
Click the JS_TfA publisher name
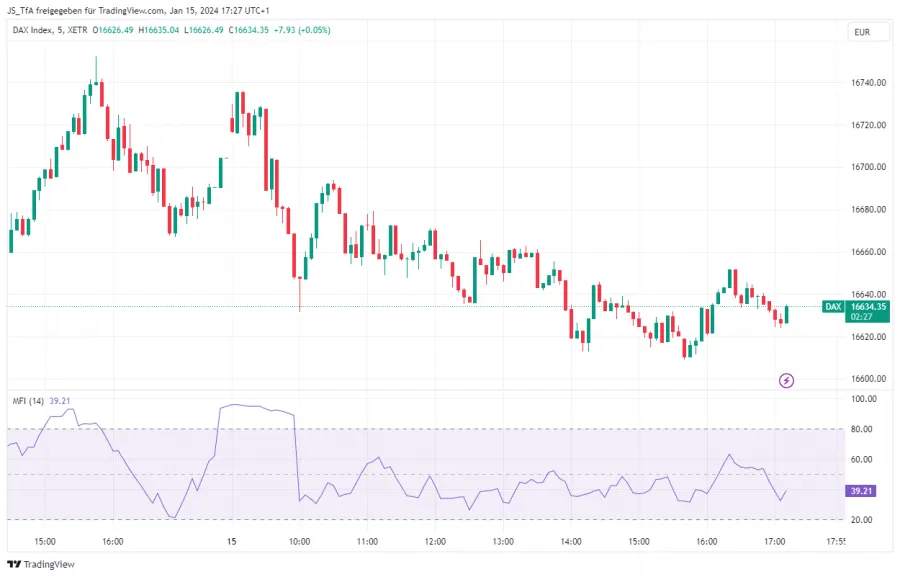click(18, 9)
